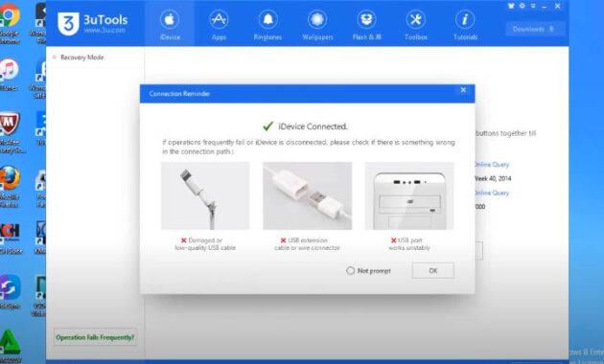Viewport: 604px width, 364px height.
Task: Click the upper Online Query link
Action: (x=492, y=165)
